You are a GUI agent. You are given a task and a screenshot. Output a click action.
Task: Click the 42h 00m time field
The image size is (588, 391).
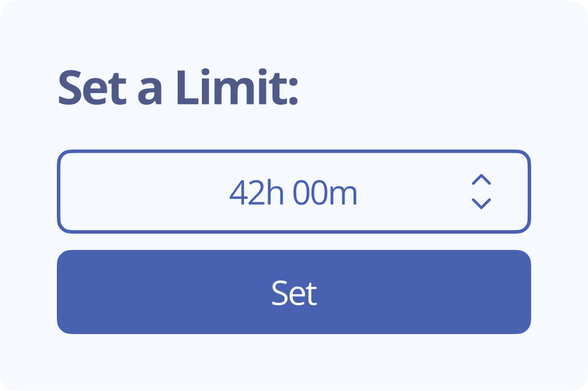pyautogui.click(x=294, y=192)
